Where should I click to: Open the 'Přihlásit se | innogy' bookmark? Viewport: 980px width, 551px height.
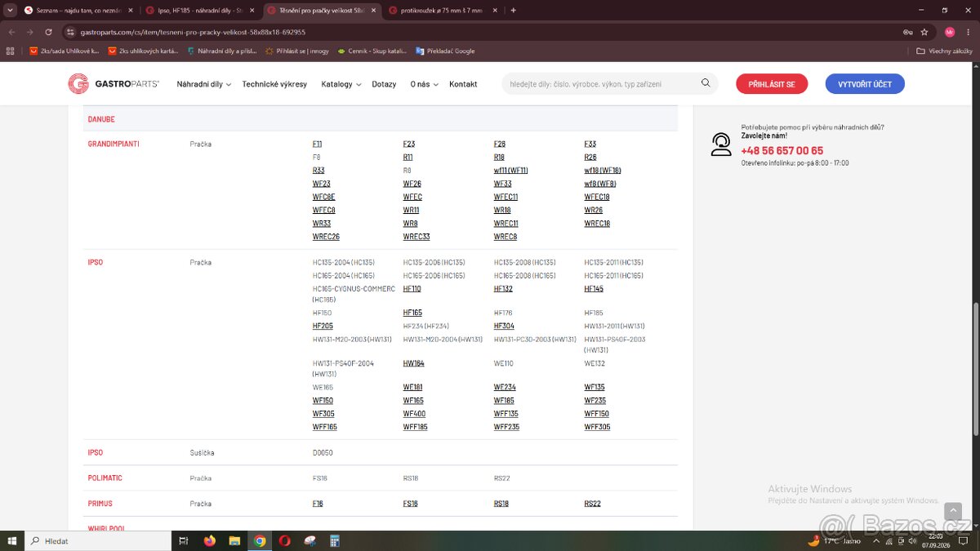click(x=297, y=51)
